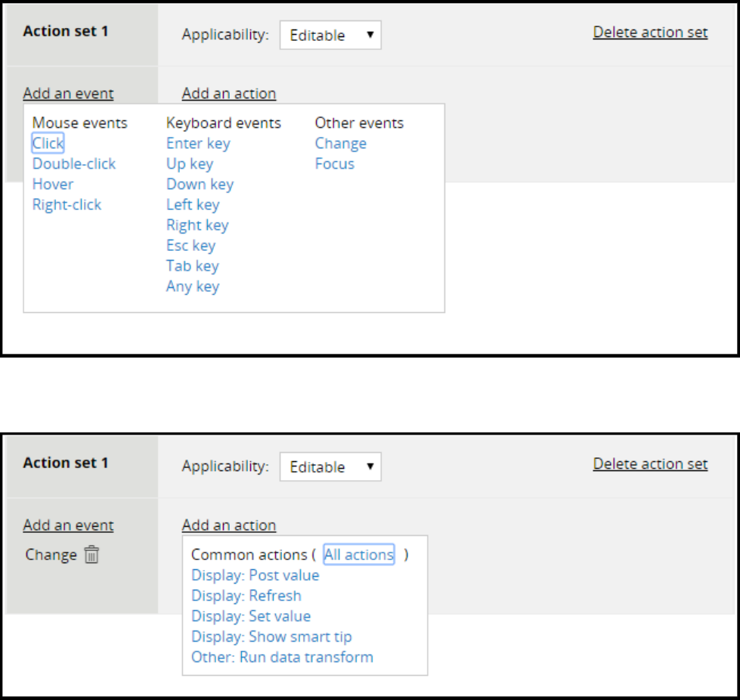Open Applicability dropdown in bottom action set

pyautogui.click(x=330, y=467)
